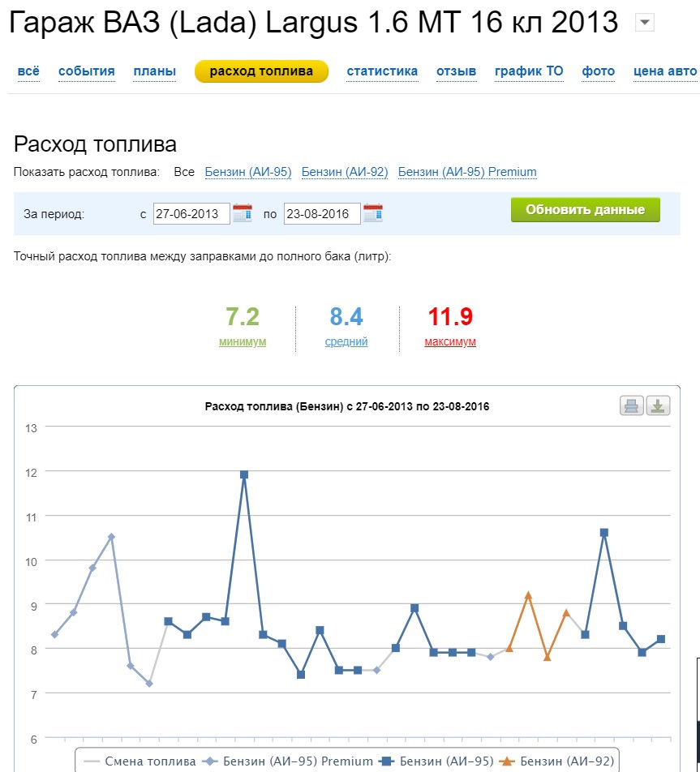Open the start date calendar picker icon
700x772 pixels.
coord(243,213)
